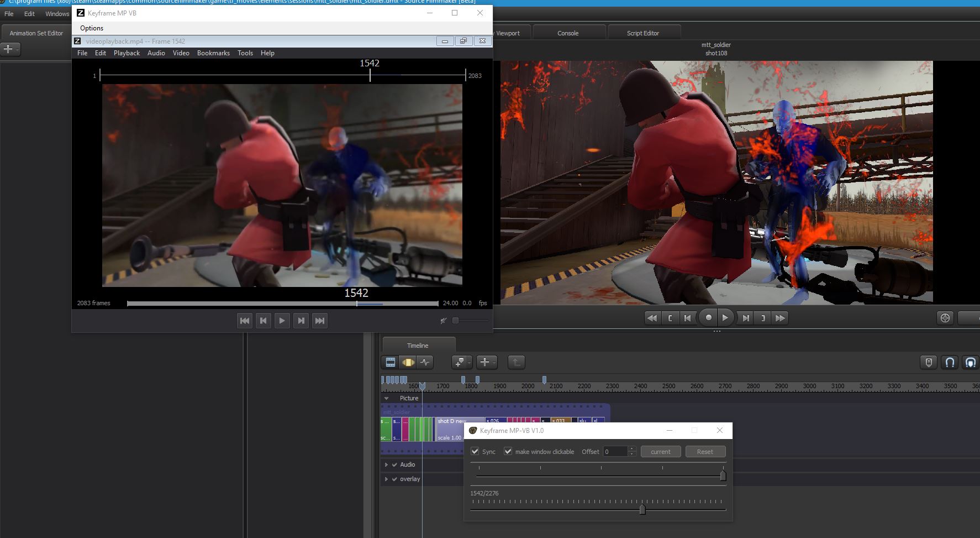Switch to the graph editor mode icon

pyautogui.click(x=425, y=362)
